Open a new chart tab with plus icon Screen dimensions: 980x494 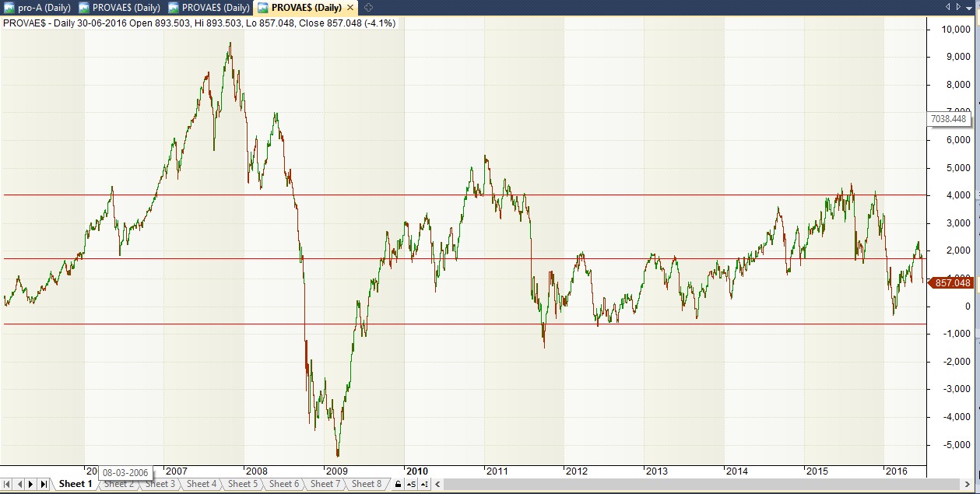(x=369, y=8)
